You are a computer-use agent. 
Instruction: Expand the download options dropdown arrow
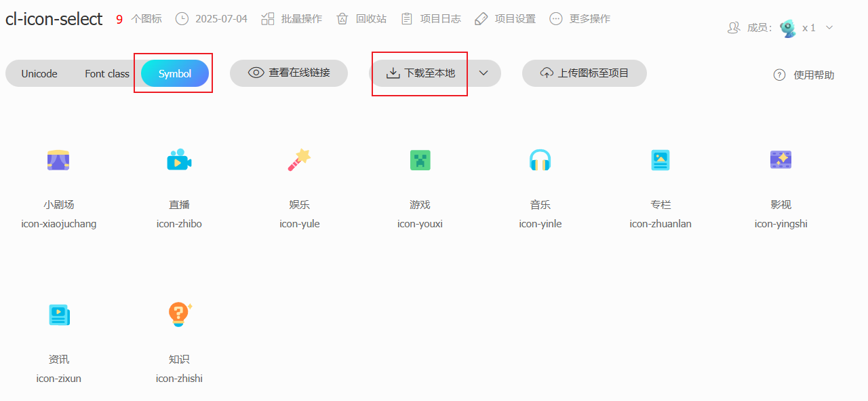pyautogui.click(x=484, y=73)
